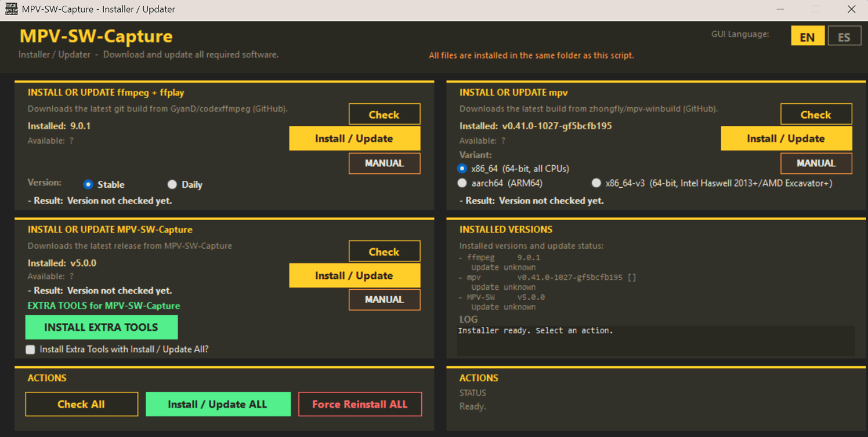Click INSTALL EXTRA TOOLS button
Screen dimensions: 868x437
102,327
